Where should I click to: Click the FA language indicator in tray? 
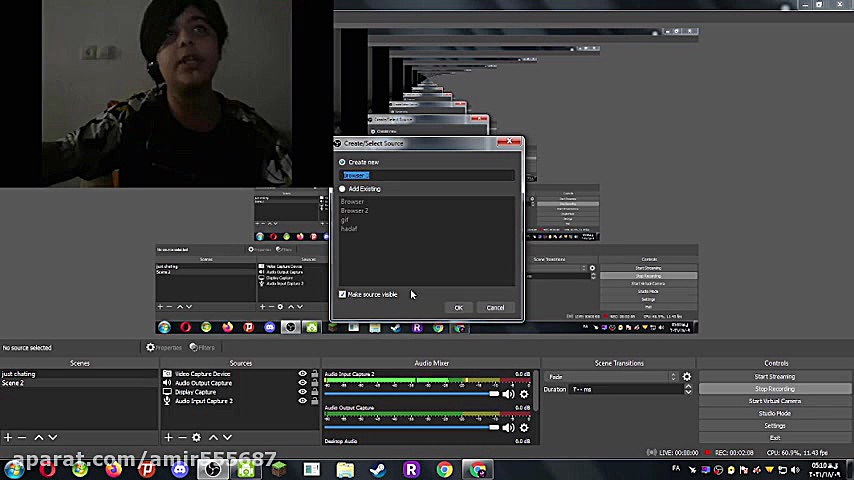click(x=676, y=469)
